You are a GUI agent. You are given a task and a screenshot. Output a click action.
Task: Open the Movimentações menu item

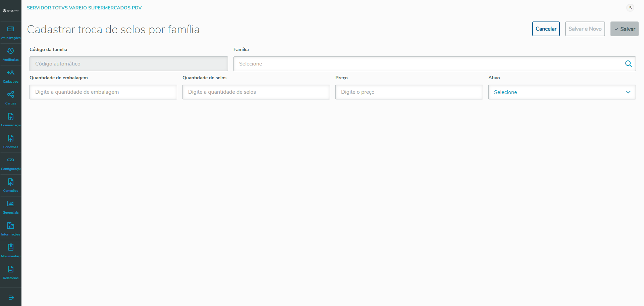[11, 251]
